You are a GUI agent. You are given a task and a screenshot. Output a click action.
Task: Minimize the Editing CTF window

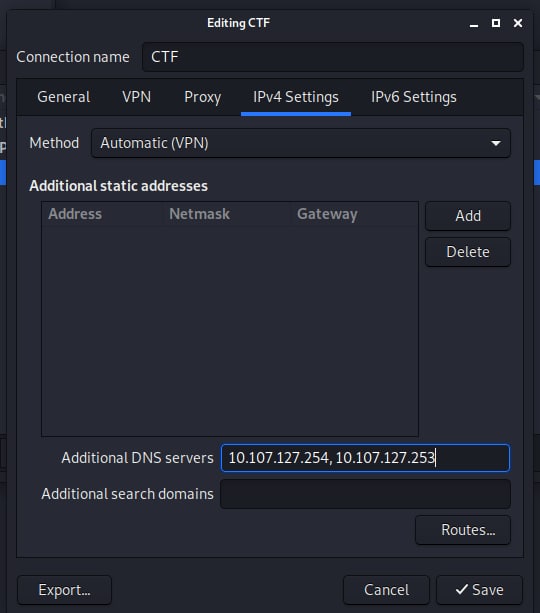pyautogui.click(x=474, y=23)
